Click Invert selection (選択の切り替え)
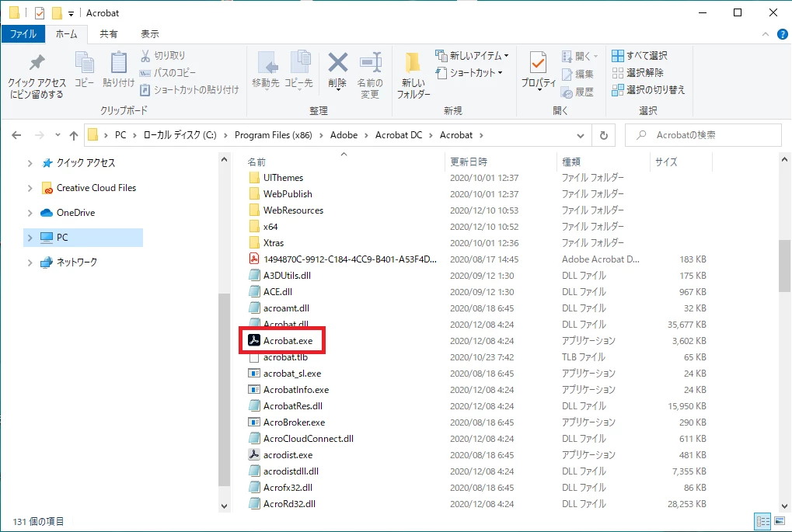This screenshot has height=532, width=792. pos(648,90)
